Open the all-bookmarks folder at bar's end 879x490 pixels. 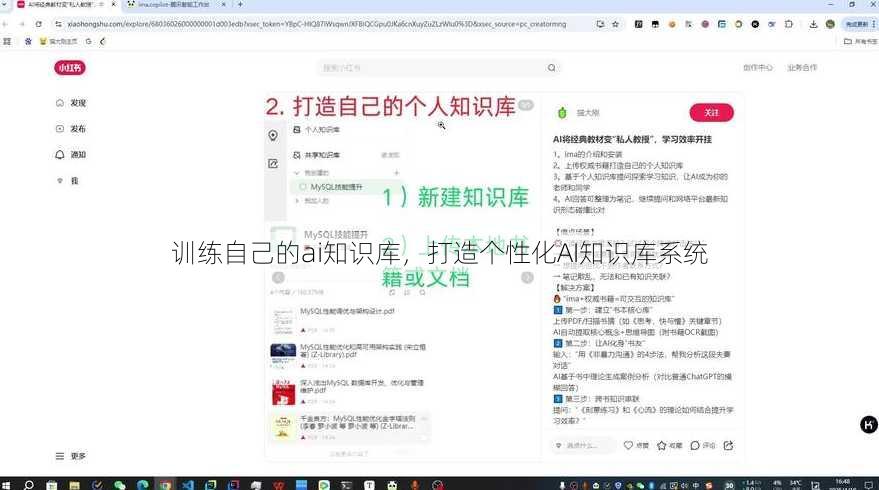[861, 41]
